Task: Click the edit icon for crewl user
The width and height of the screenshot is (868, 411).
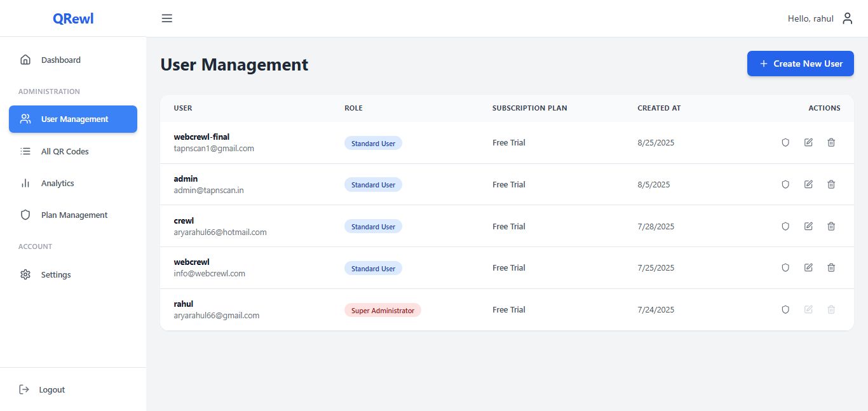Action: (x=808, y=226)
